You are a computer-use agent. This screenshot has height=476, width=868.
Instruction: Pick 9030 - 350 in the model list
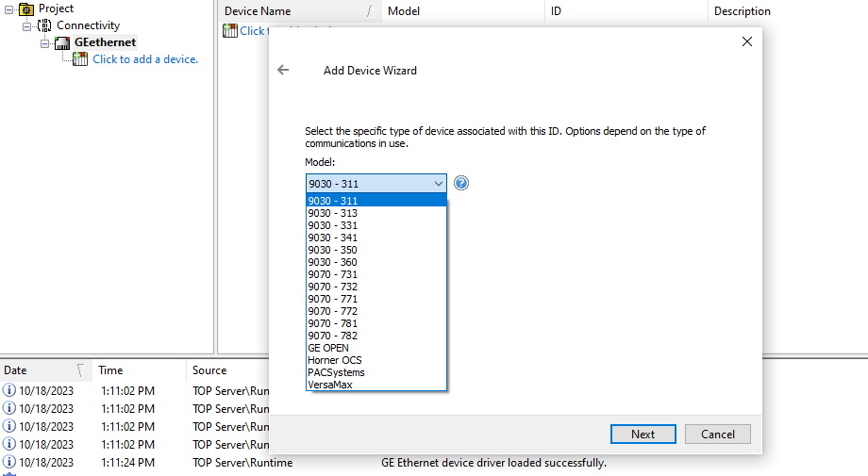click(x=376, y=250)
